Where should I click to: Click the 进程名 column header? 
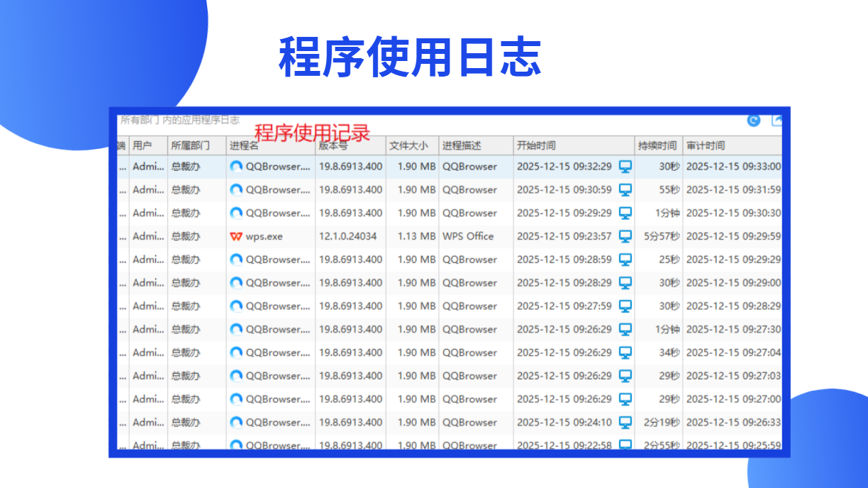click(271, 145)
